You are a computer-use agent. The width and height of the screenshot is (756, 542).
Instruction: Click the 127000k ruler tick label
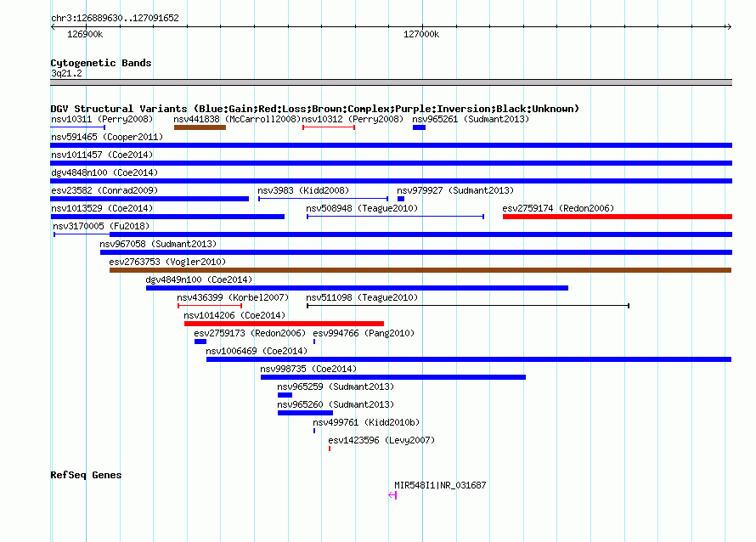[421, 34]
